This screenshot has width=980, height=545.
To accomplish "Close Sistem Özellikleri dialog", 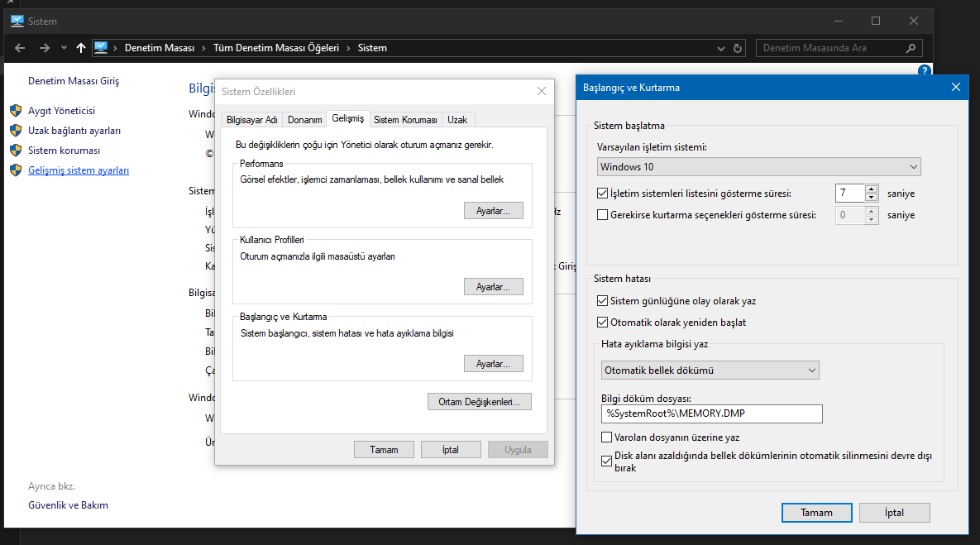I will coord(541,91).
